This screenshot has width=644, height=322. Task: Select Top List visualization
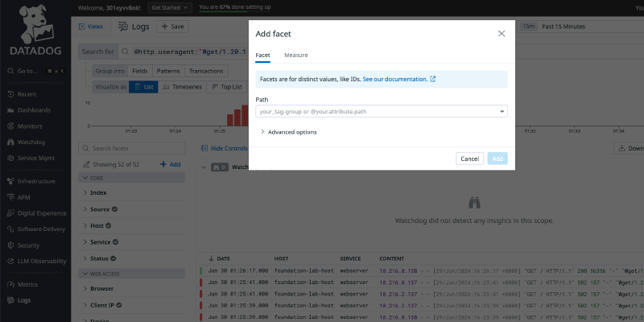(x=226, y=87)
